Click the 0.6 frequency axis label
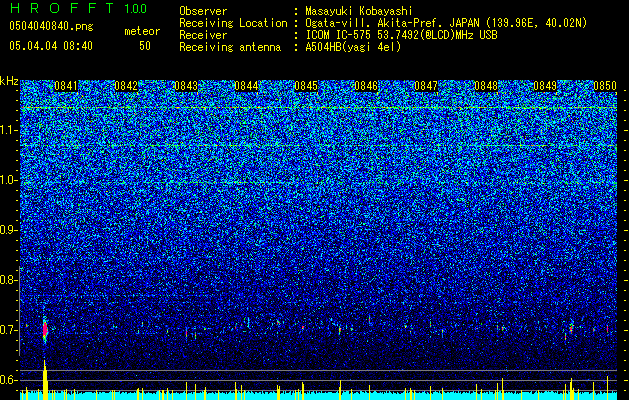 coord(6,380)
